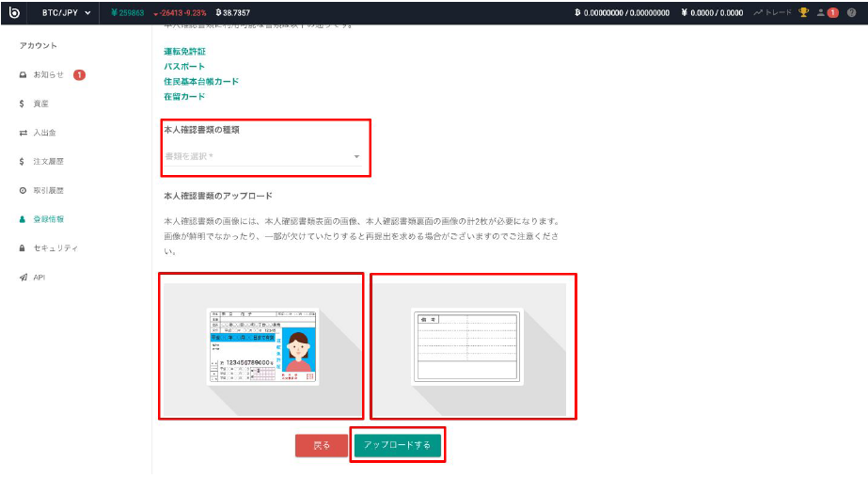
Task: Click the 住民基本台帳カード link
Action: click(201, 82)
